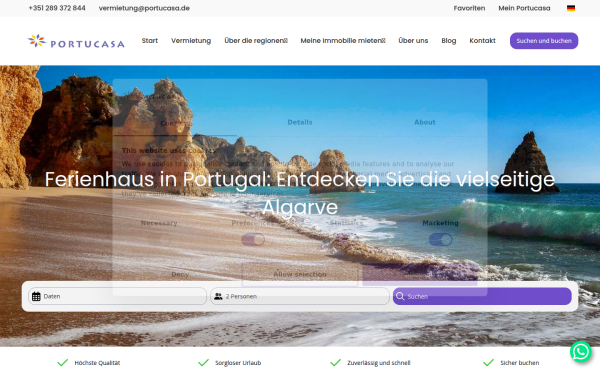The width and height of the screenshot is (600, 375).
Task: Click the purple Suchen search button
Action: [482, 296]
